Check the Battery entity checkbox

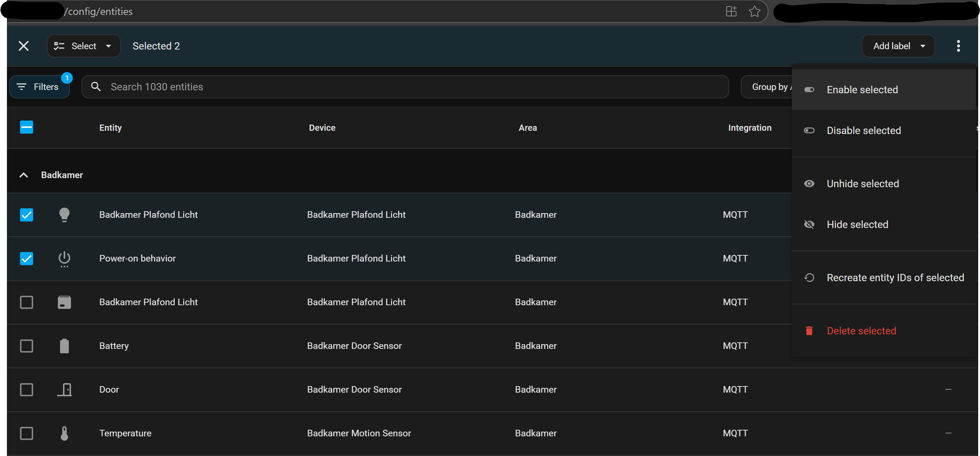[27, 346]
